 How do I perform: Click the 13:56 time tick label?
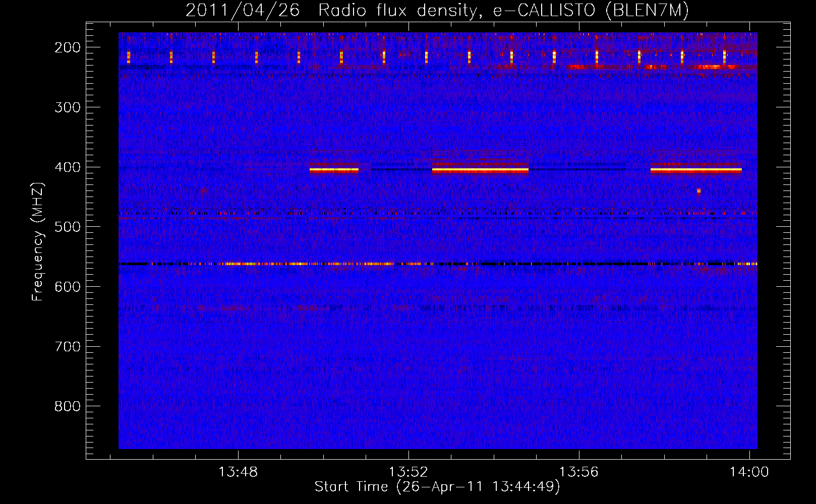[x=579, y=472]
